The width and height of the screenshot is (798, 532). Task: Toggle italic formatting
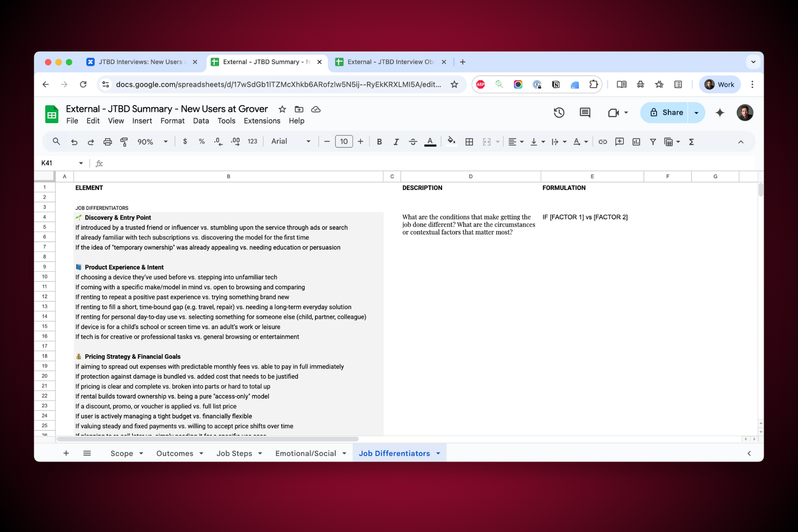[x=396, y=142]
